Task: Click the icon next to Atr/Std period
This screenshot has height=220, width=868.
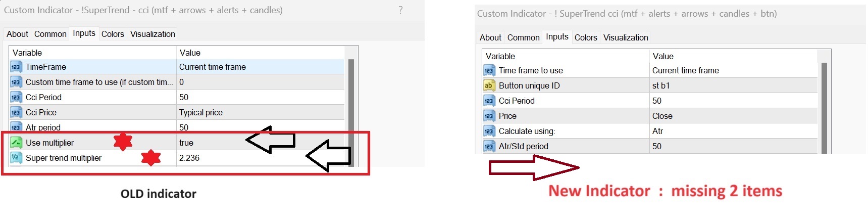Action: pyautogui.click(x=489, y=146)
